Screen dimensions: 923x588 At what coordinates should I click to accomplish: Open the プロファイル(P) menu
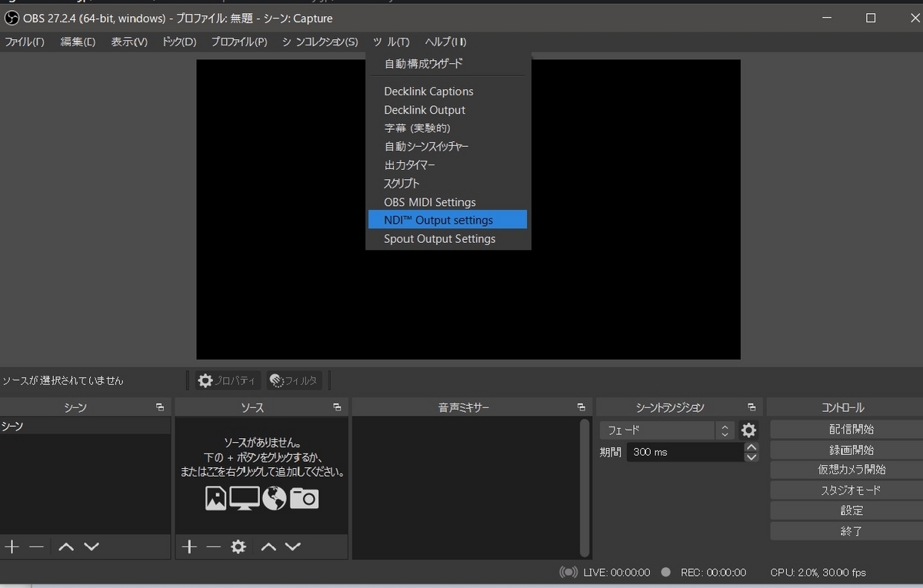239,42
